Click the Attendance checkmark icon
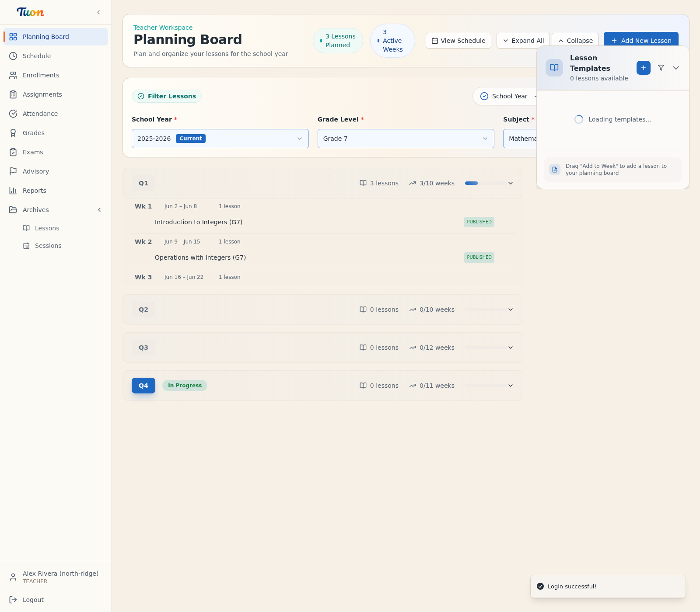The height and width of the screenshot is (612, 700). [x=13, y=114]
